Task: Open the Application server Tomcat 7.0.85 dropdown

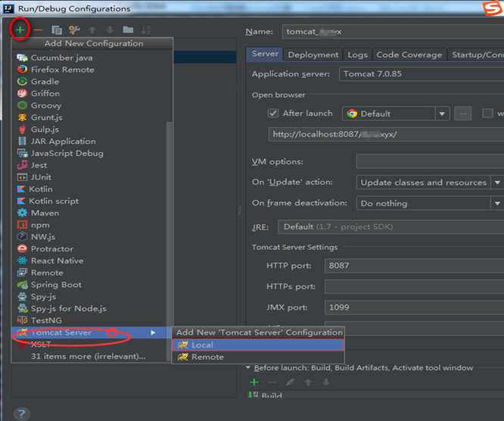Action: (422, 74)
